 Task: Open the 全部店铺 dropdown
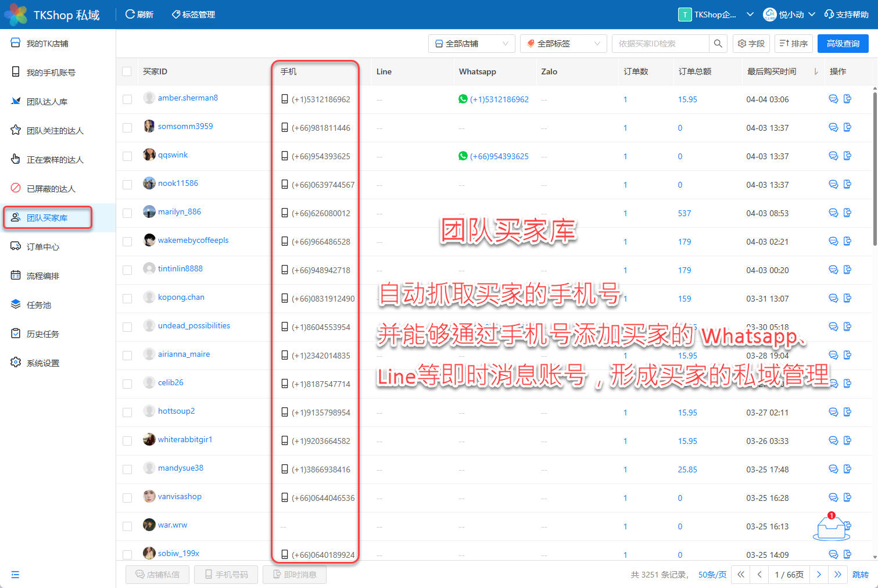[472, 44]
